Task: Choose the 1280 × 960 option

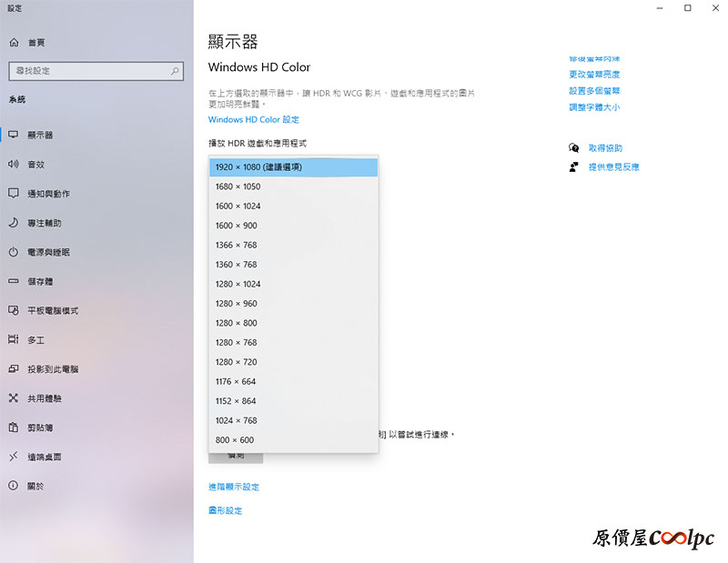Action: point(293,304)
